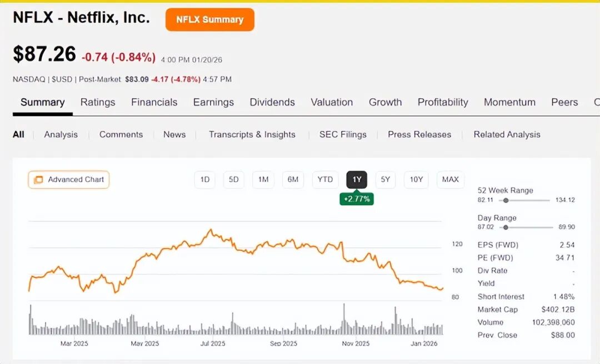Select the Dividends tab
This screenshot has width=600, height=364.
(272, 102)
